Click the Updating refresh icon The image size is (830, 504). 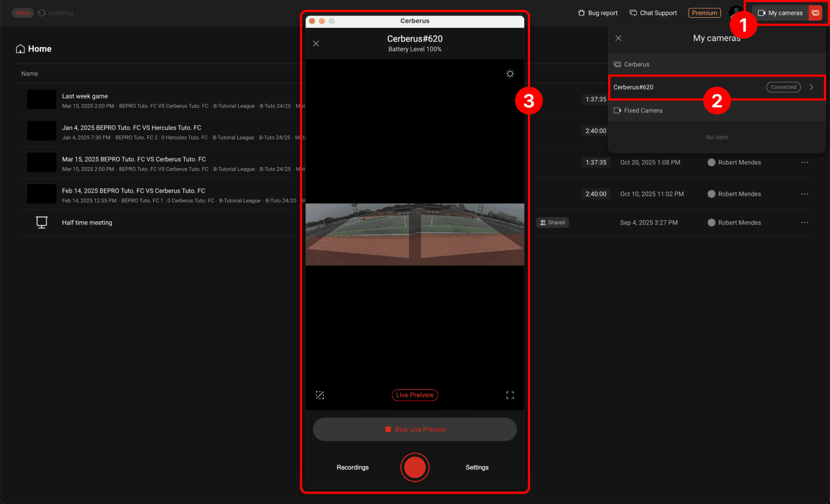[41, 13]
